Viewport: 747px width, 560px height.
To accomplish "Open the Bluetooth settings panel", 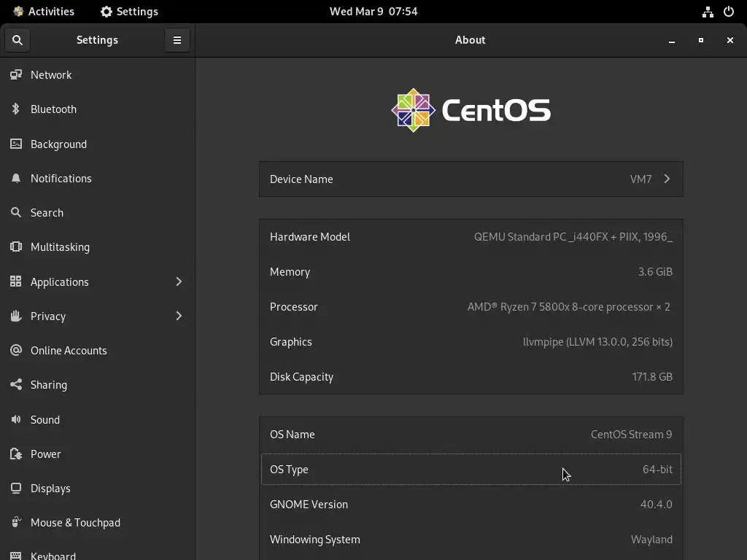I will pyautogui.click(x=97, y=109).
